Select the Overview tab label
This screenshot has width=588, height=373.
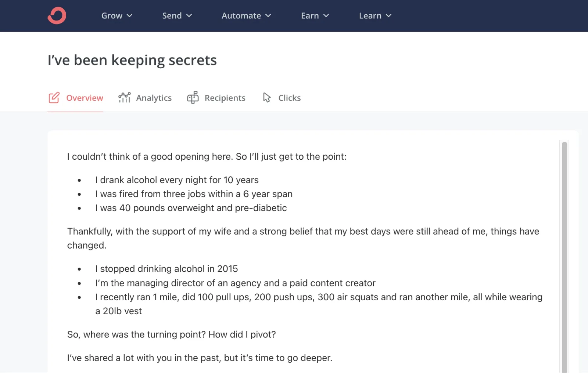85,98
